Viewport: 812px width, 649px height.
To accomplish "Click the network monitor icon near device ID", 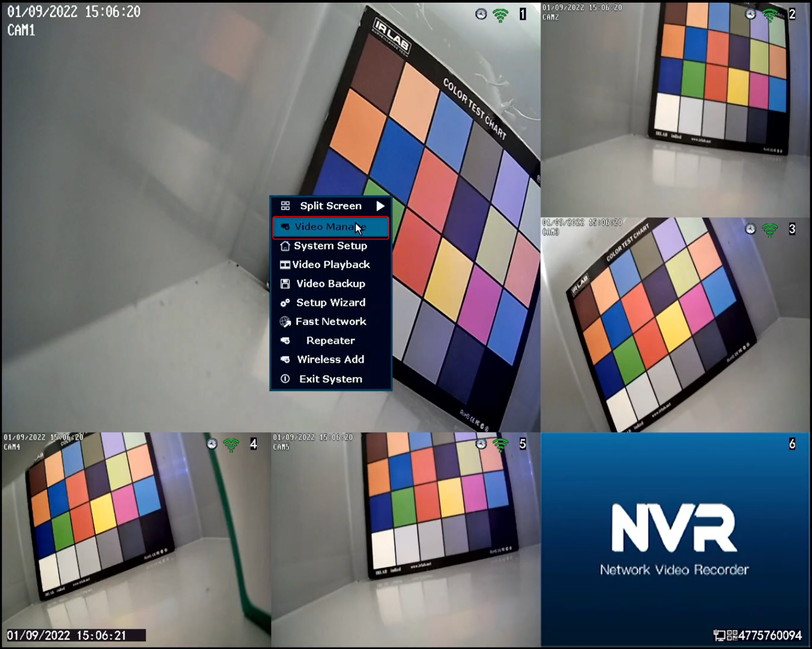I will click(x=719, y=636).
